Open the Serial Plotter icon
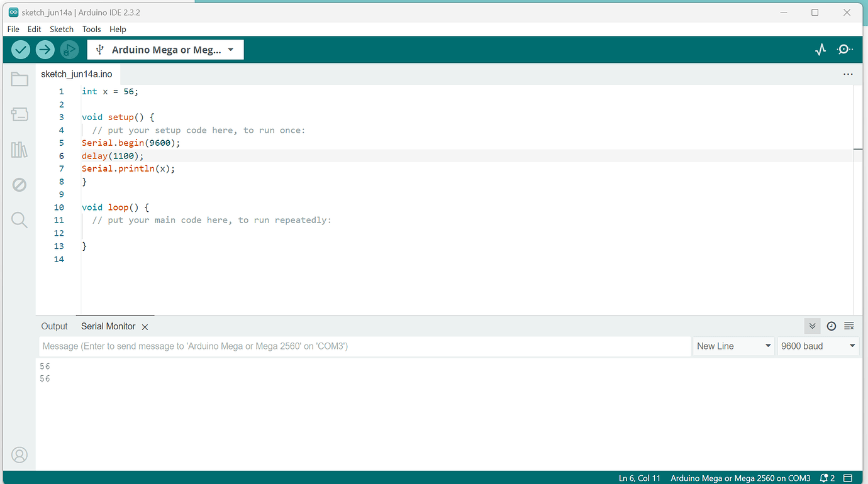Viewport: 868px width, 484px height. click(820, 49)
